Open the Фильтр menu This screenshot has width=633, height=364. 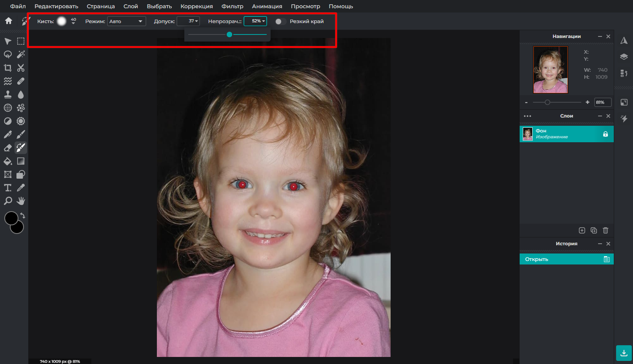coord(232,6)
